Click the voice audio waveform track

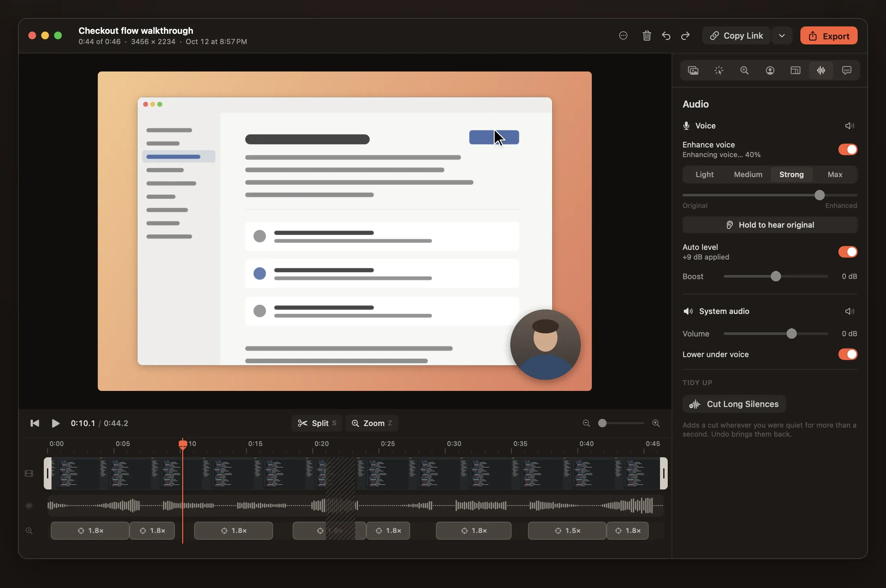point(355,506)
